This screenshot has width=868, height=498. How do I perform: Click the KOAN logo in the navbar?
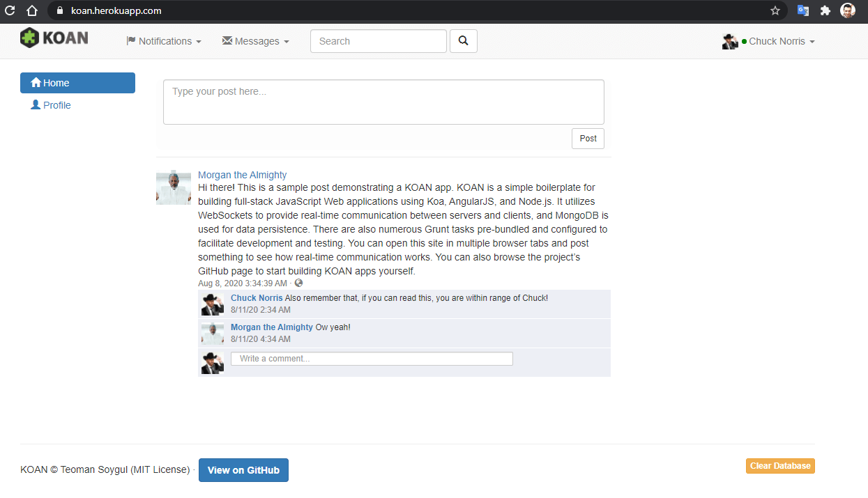(x=54, y=38)
